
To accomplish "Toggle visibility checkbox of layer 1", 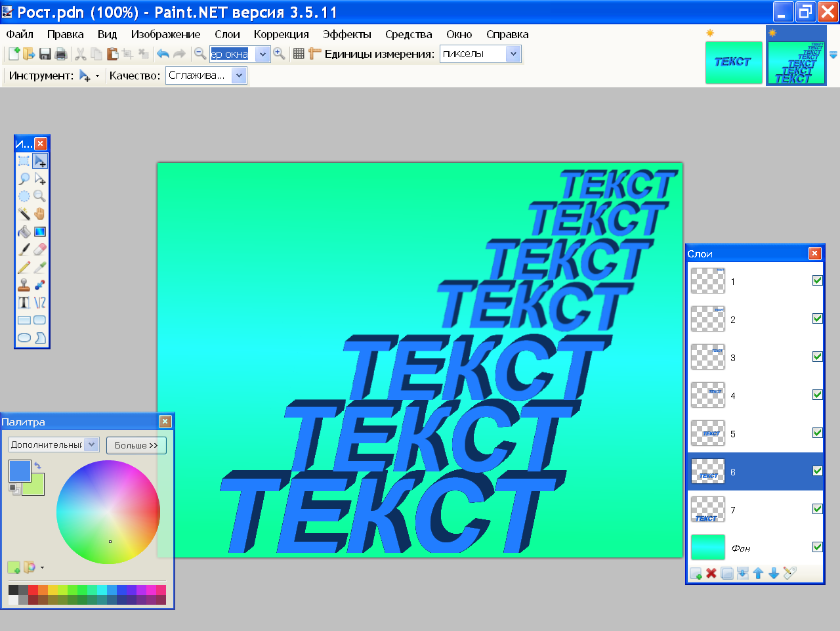I will [x=818, y=280].
